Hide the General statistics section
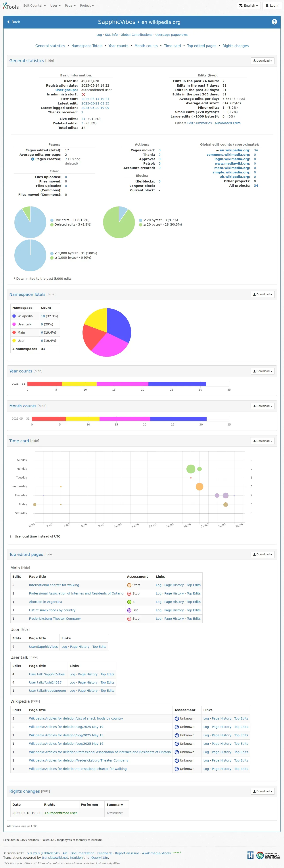 [50, 61]
